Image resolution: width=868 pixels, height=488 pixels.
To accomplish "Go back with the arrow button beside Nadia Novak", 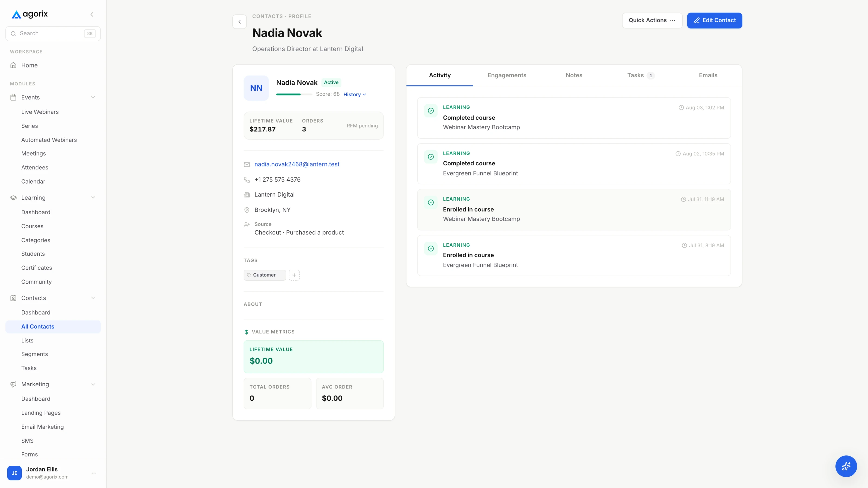I will click(x=240, y=22).
